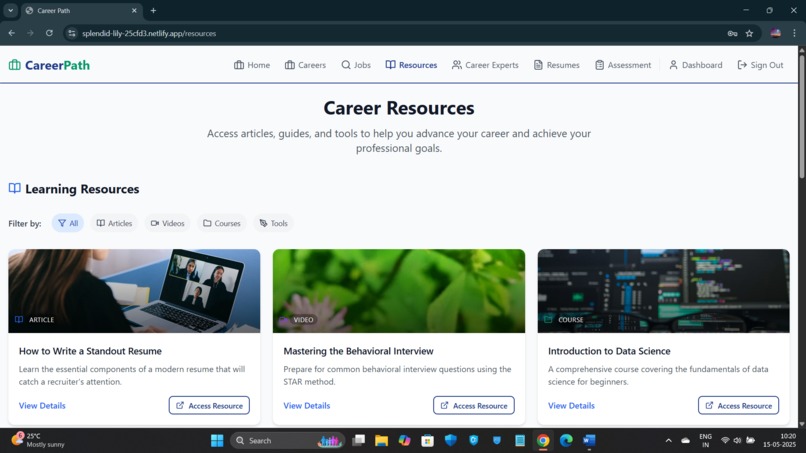The width and height of the screenshot is (806, 453).
Task: Go to the Careers page
Action: point(305,65)
